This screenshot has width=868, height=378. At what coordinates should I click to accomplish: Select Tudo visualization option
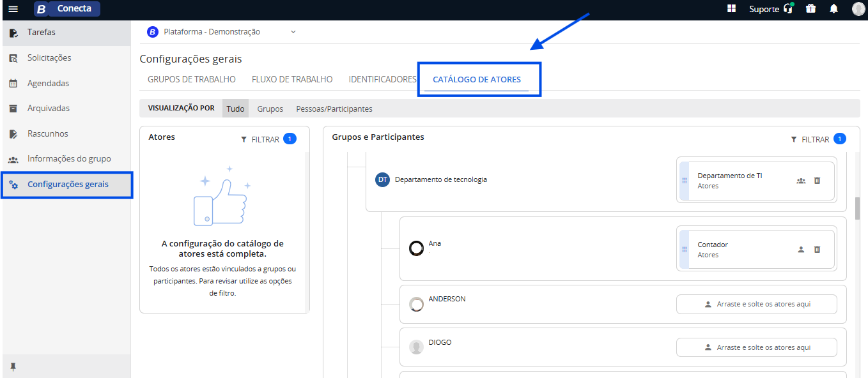coord(235,109)
